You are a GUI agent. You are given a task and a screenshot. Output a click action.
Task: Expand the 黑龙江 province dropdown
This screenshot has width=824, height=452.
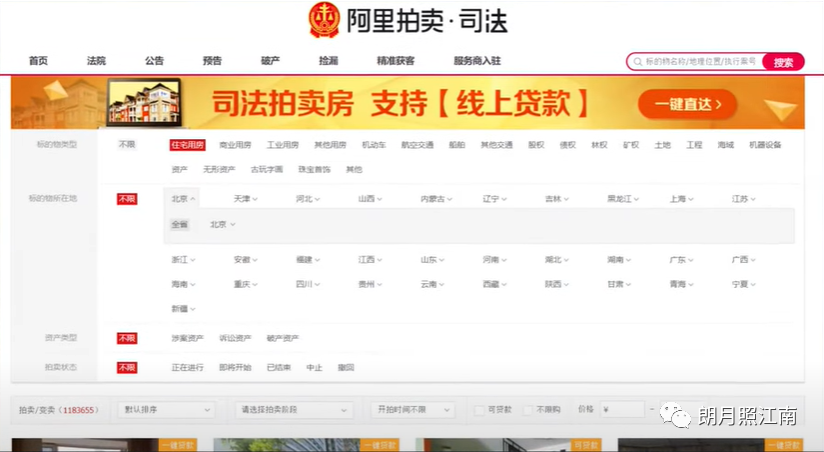click(x=623, y=199)
